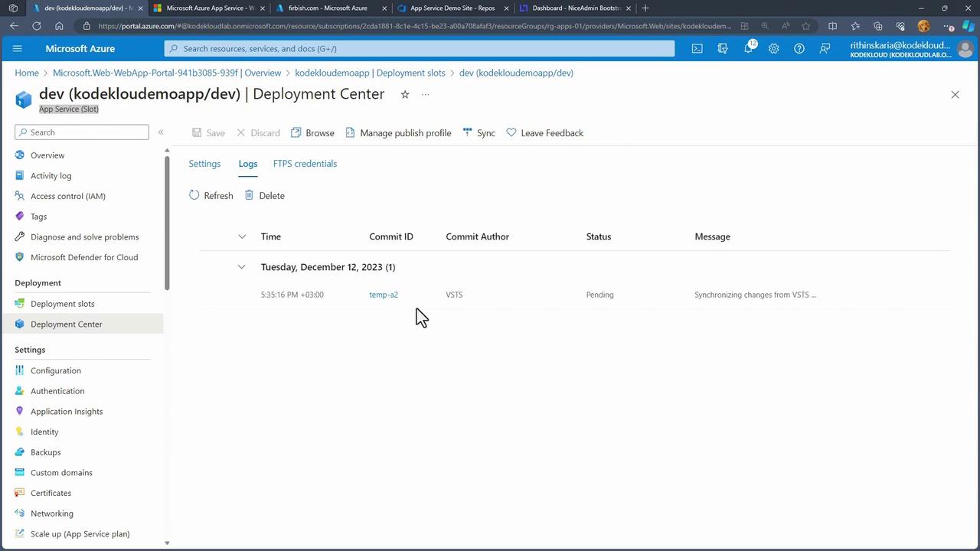Screen dimensions: 980x551
Task: Click the Pending status text
Action: (599, 295)
